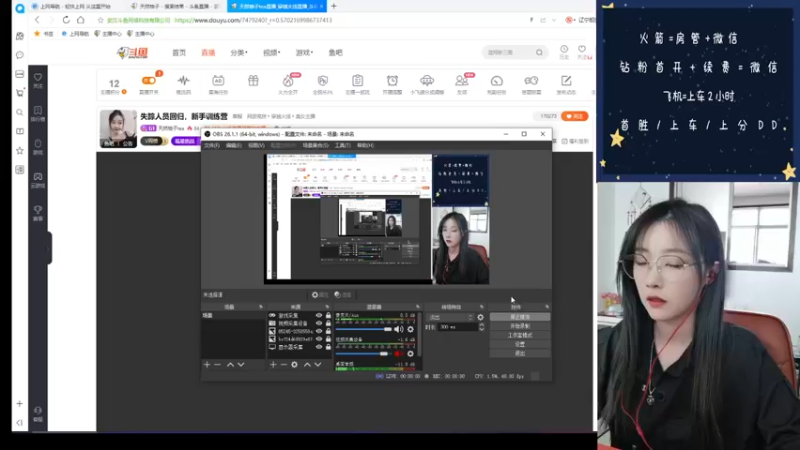Viewport: 800px width, 450px height.
Task: Go to browser home page icon
Action: coord(81,20)
